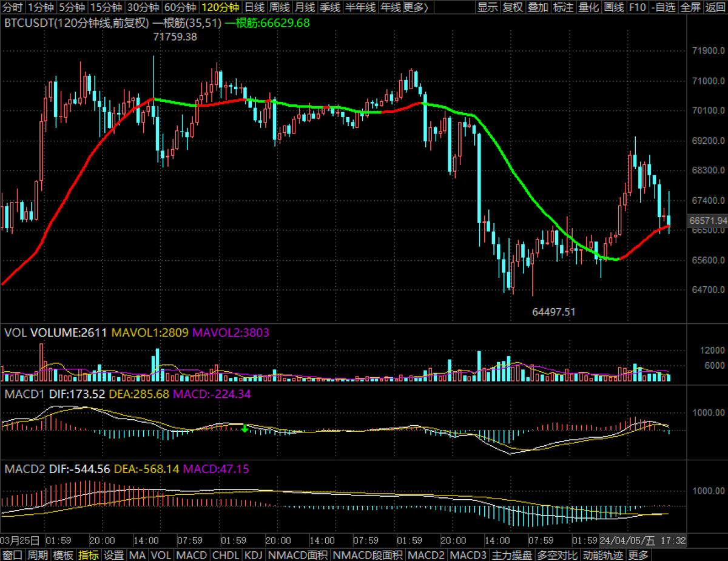Activate the 画线 drawing tools
Screen dimensions: 728x561
(614, 7)
